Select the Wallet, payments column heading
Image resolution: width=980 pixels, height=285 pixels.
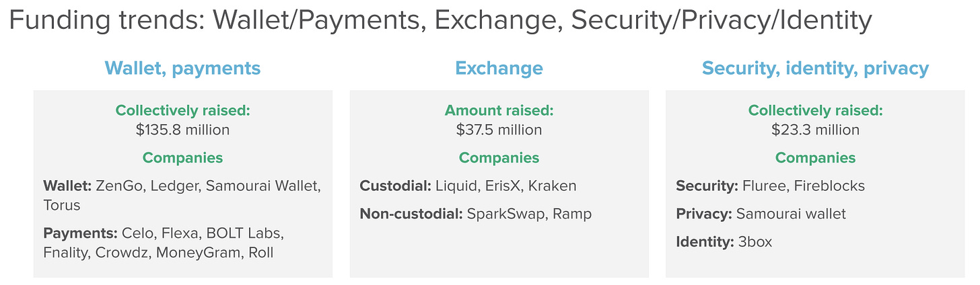(182, 68)
